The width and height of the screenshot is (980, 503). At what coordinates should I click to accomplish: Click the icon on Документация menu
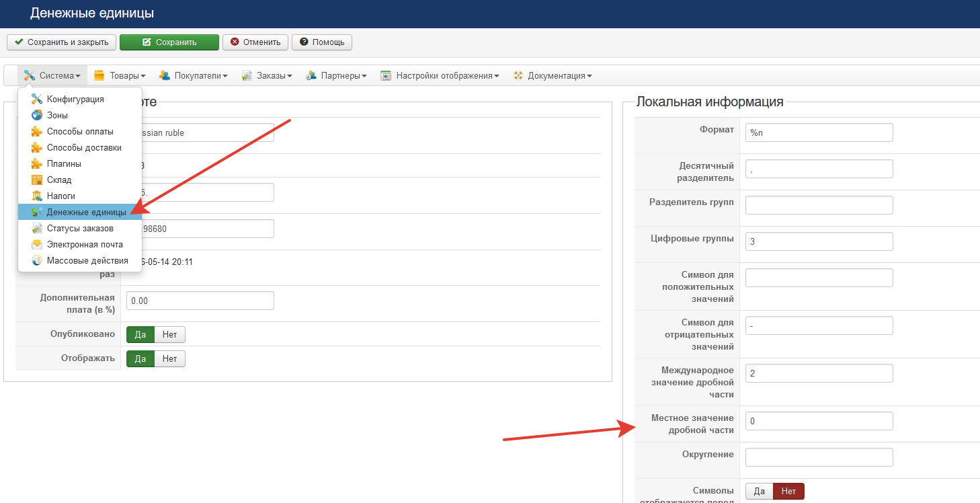[x=518, y=75]
